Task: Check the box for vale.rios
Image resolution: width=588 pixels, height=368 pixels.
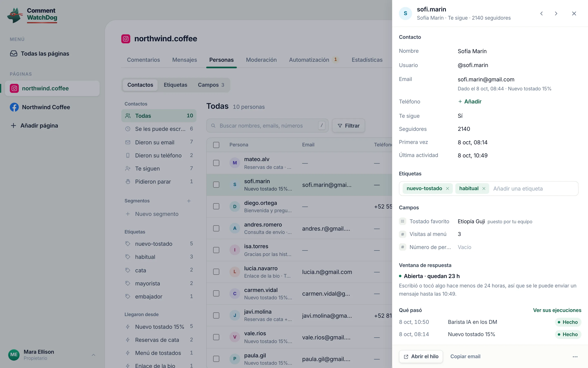Action: pos(216,337)
